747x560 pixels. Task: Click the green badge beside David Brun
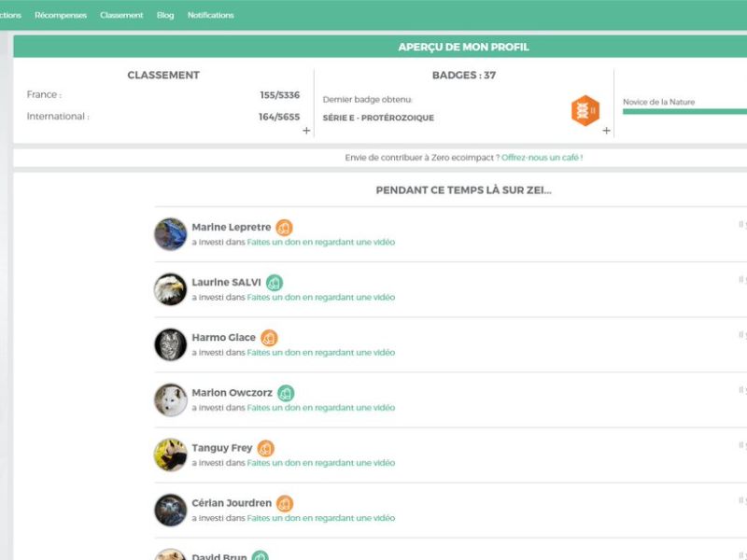click(x=261, y=555)
